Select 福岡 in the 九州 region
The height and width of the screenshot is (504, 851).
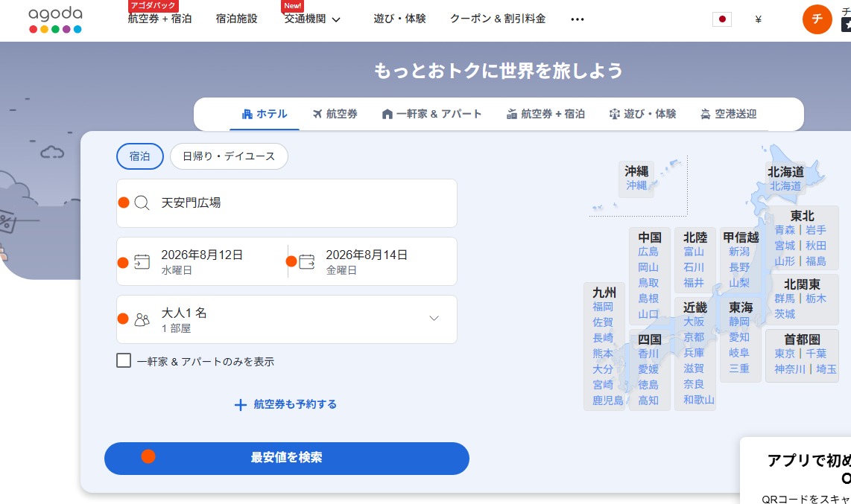coord(603,307)
